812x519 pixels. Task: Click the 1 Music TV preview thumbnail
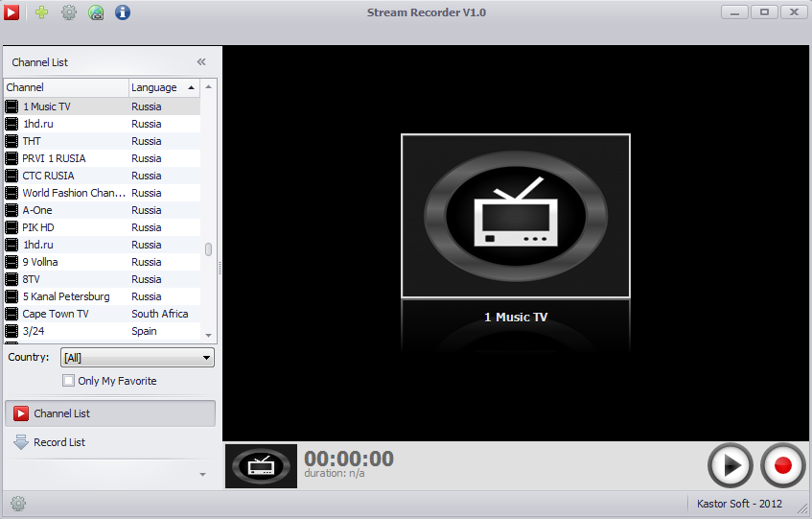pos(515,216)
